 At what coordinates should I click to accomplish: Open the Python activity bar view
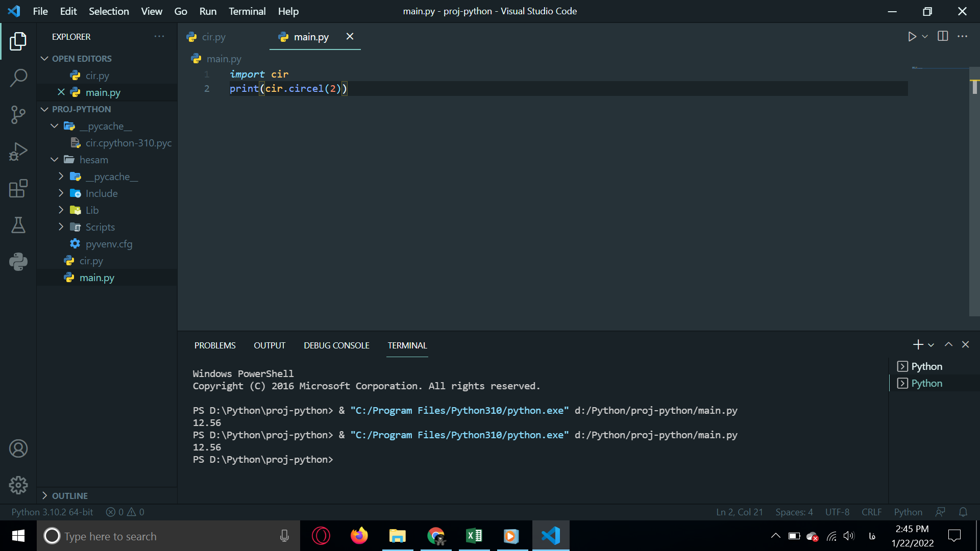point(18,262)
